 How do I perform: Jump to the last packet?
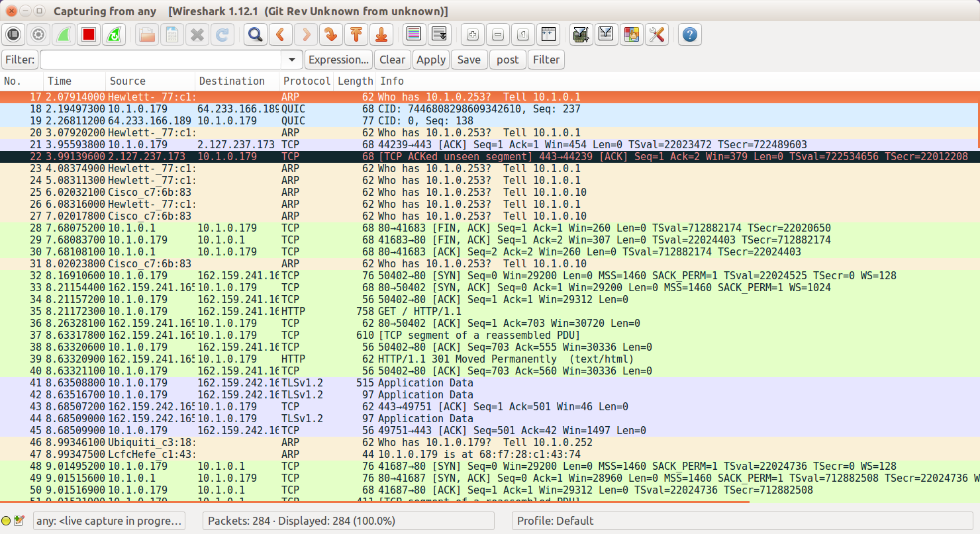tap(381, 34)
